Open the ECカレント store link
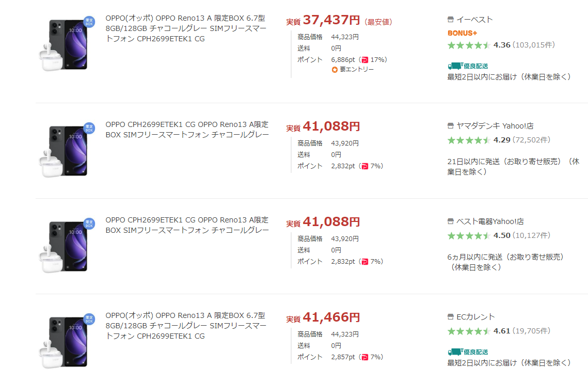The height and width of the screenshot is (383, 588). click(475, 317)
